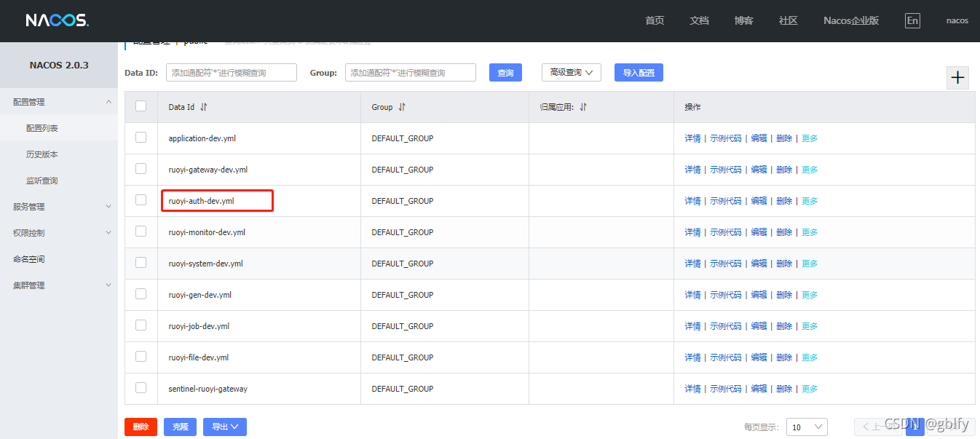The width and height of the screenshot is (980, 439).
Task: Open 示例代码 for ruoyi-gen-dev.yml
Action: coord(726,295)
